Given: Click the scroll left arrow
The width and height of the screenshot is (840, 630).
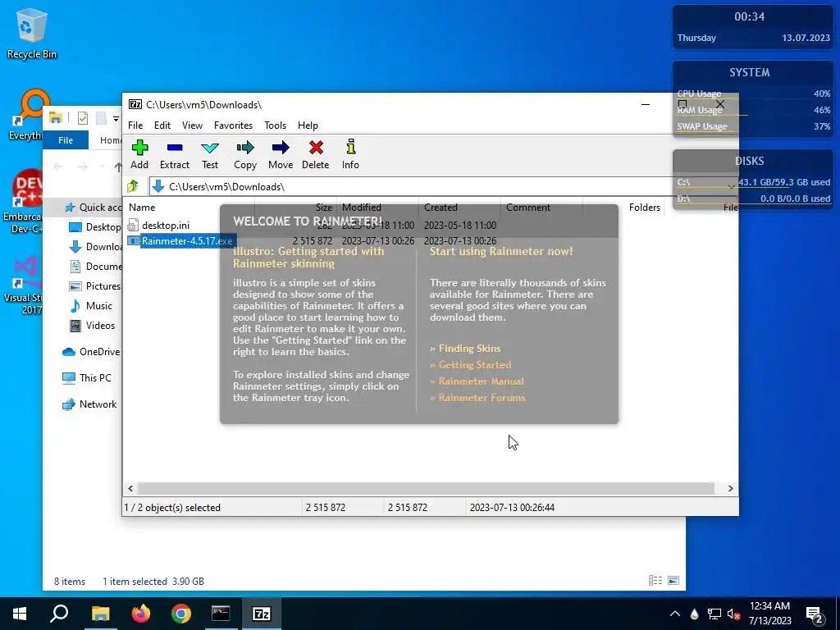Looking at the screenshot, I should point(130,489).
